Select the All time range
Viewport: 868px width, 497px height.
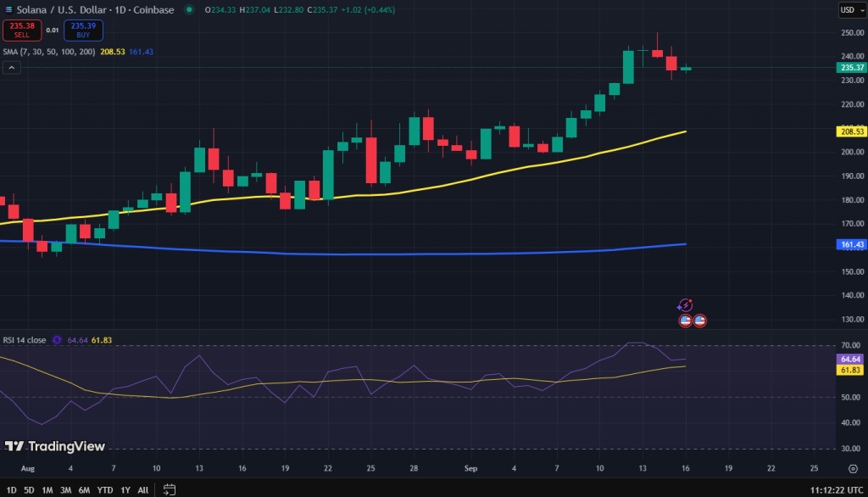coord(142,490)
